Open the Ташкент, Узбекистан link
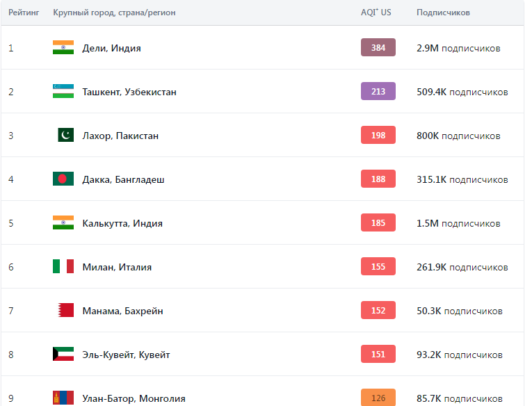The width and height of the screenshot is (532, 406). [x=129, y=92]
